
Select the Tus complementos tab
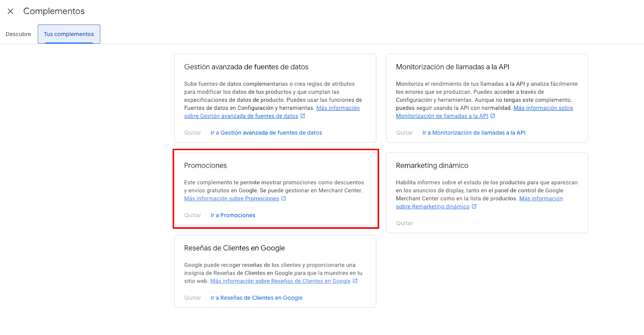[69, 34]
